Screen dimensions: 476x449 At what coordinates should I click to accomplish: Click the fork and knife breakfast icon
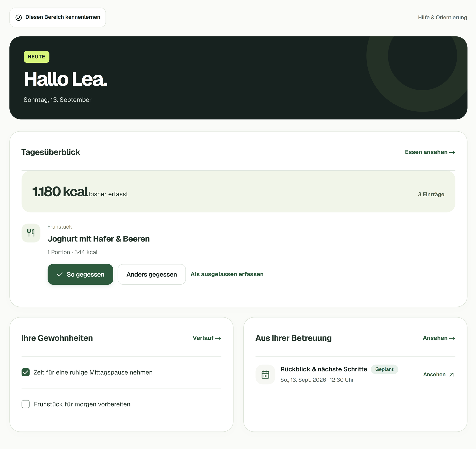click(31, 233)
